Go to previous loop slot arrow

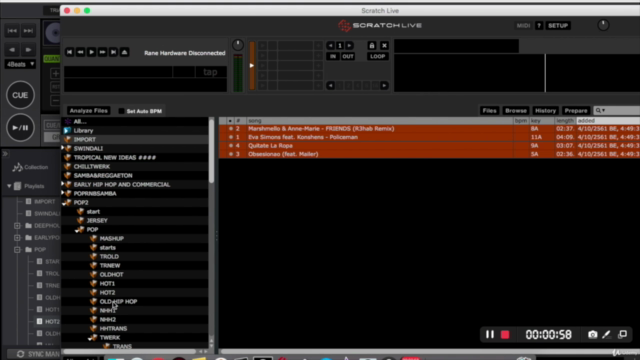[331, 45]
